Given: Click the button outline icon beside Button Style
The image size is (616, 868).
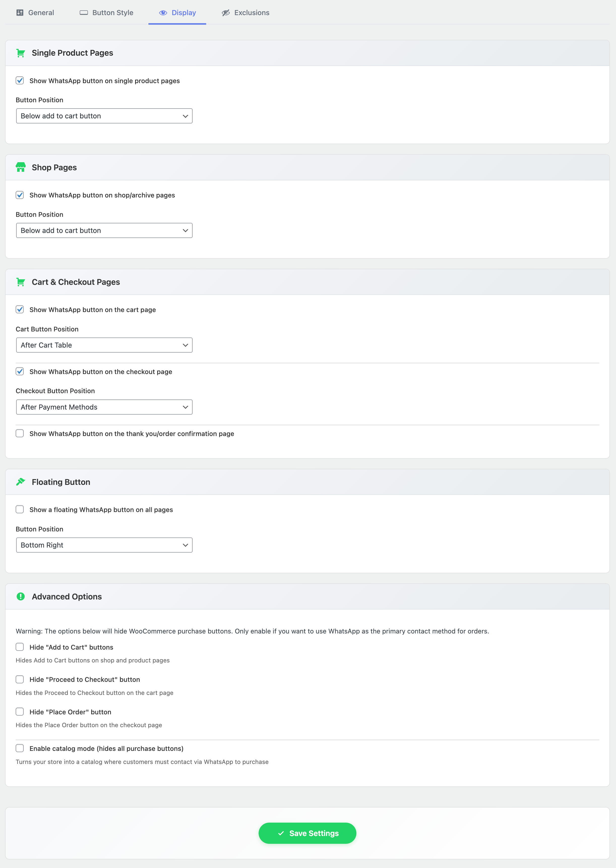Looking at the screenshot, I should 84,13.
